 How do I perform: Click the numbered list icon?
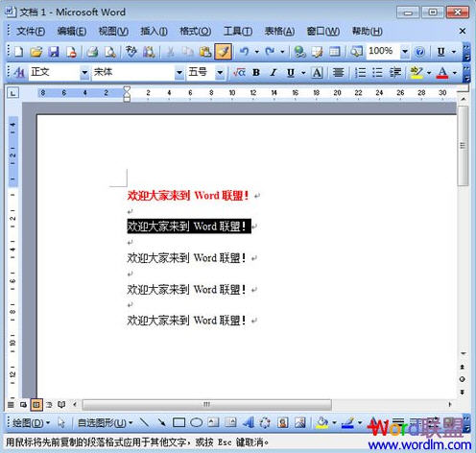point(360,73)
